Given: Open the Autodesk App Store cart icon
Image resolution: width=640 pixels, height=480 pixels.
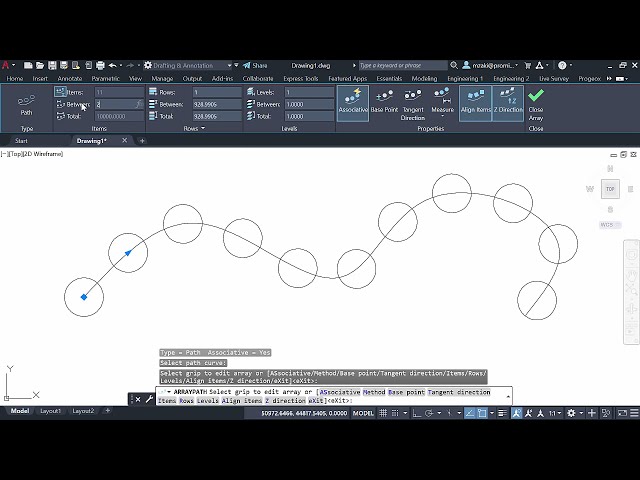Looking at the screenshot, I should pos(528,65).
